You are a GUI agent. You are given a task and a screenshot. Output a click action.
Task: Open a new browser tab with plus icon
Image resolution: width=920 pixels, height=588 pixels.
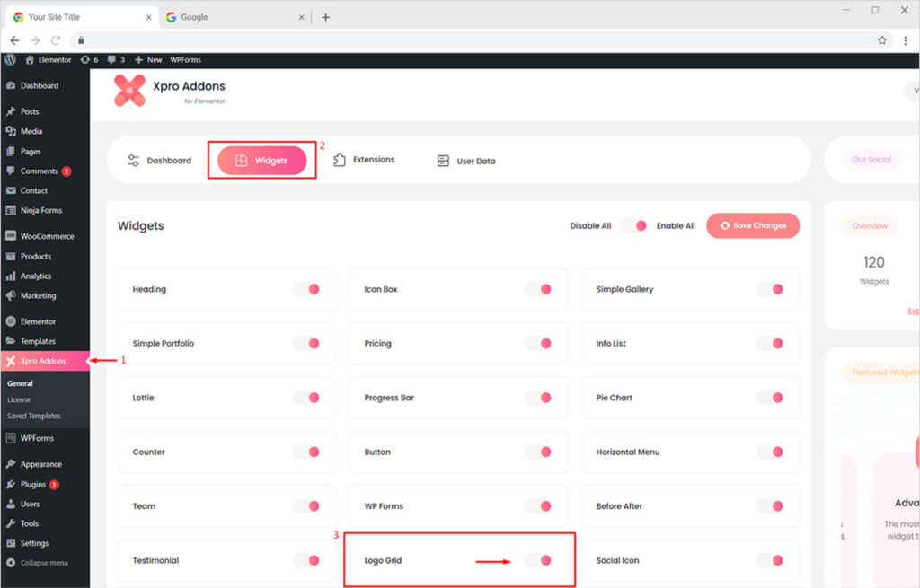(325, 17)
